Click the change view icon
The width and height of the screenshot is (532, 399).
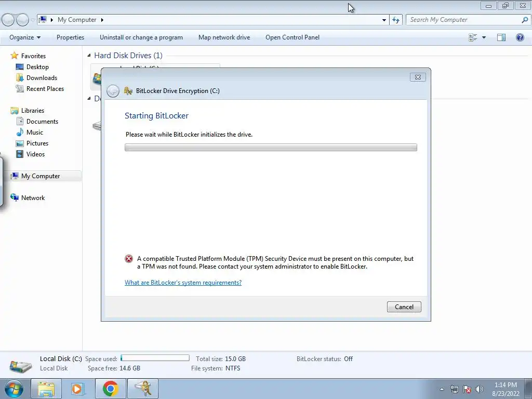tap(473, 37)
